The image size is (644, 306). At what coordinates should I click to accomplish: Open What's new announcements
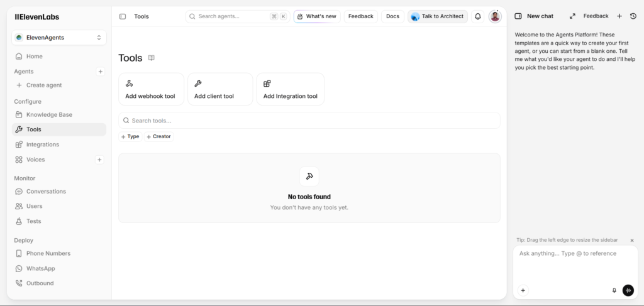pyautogui.click(x=317, y=16)
